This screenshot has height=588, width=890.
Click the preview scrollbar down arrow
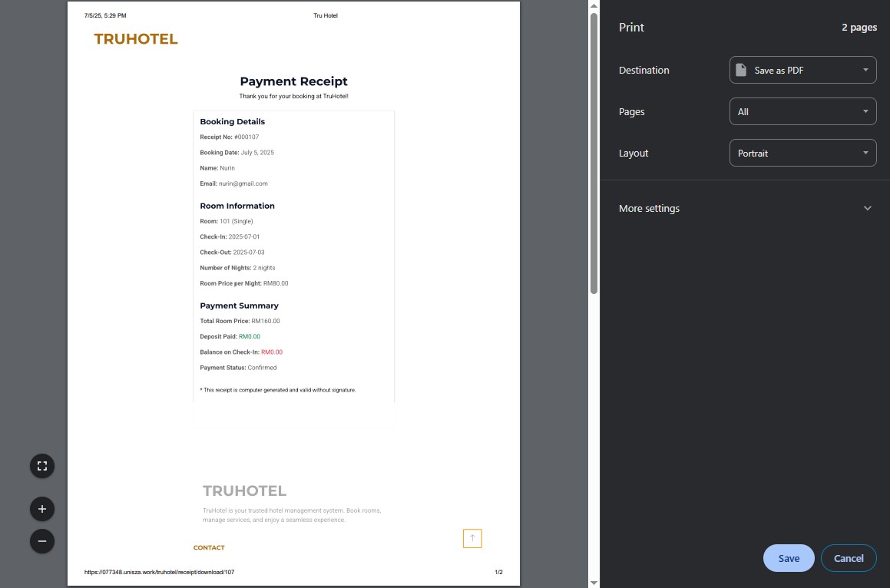[594, 582]
